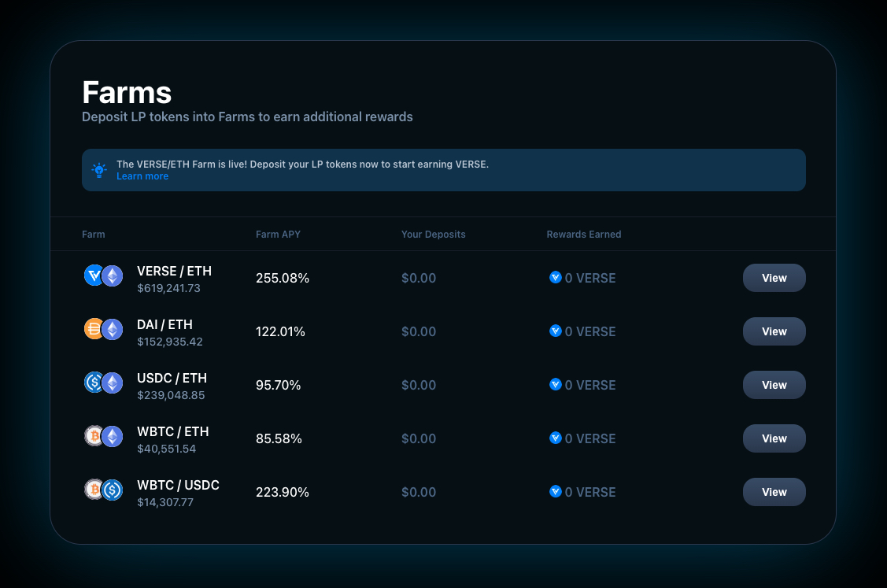Click the VERSE icon next to rewards in VERSE/ETH row
Viewport: 887px width, 588px height.
click(555, 278)
